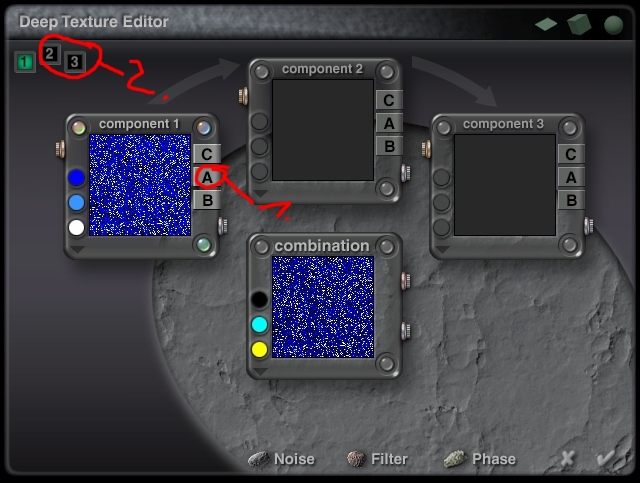Toggle the C output of component 1
640x483 pixels.
click(207, 154)
